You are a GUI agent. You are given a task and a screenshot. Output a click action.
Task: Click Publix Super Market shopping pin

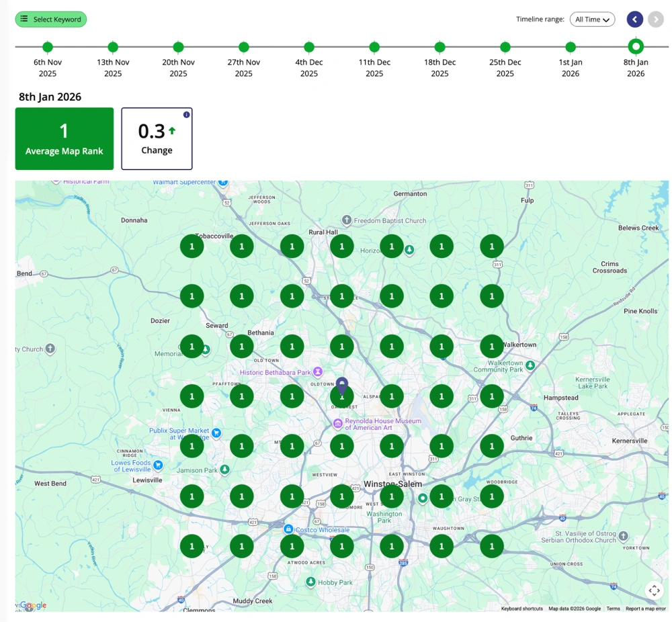click(216, 433)
